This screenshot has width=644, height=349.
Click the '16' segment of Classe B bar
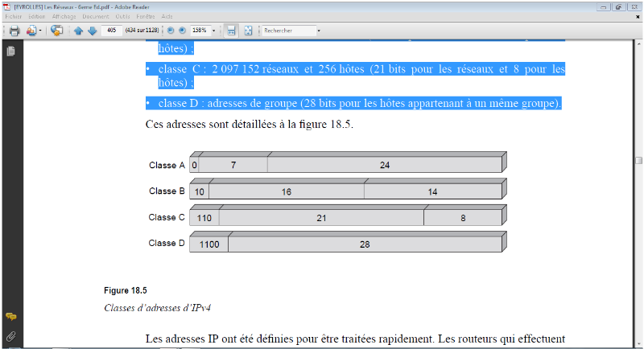click(287, 191)
